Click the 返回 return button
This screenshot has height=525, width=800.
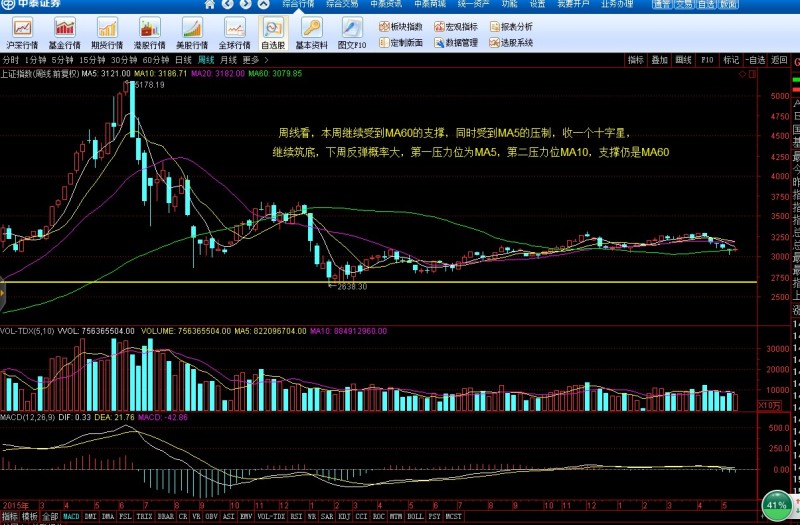(x=779, y=60)
